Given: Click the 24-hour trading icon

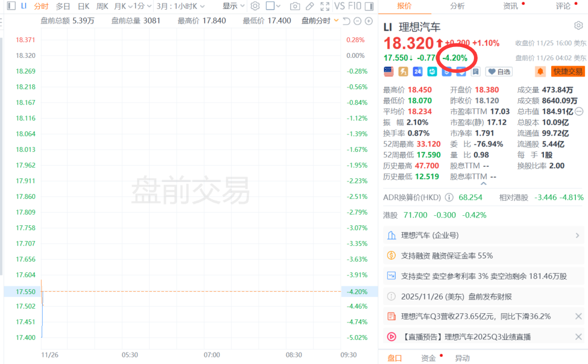Looking at the screenshot, I should click(417, 71).
